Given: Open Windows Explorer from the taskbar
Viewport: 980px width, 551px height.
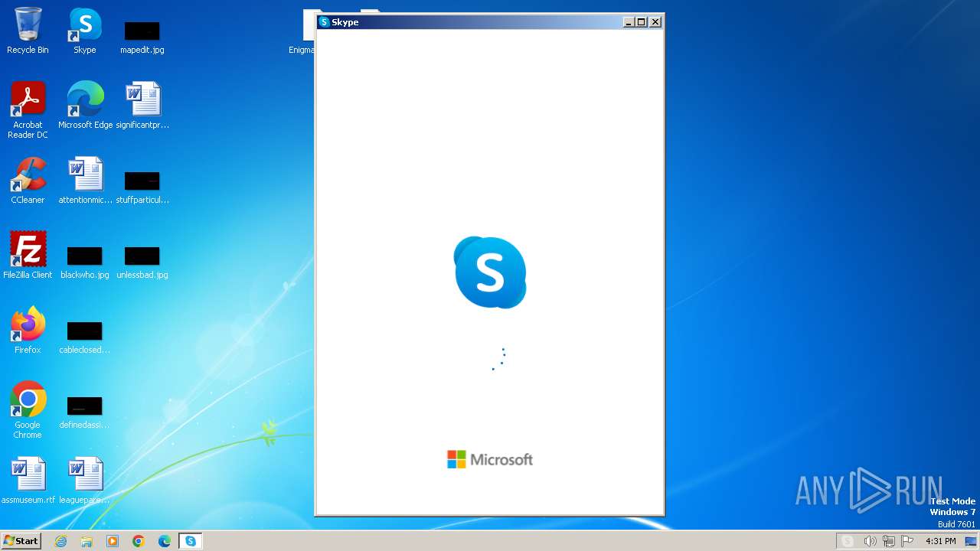Looking at the screenshot, I should [x=87, y=541].
